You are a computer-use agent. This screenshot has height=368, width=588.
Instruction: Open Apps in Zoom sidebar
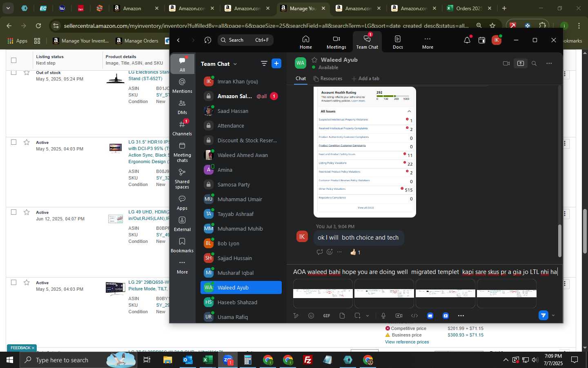(182, 203)
